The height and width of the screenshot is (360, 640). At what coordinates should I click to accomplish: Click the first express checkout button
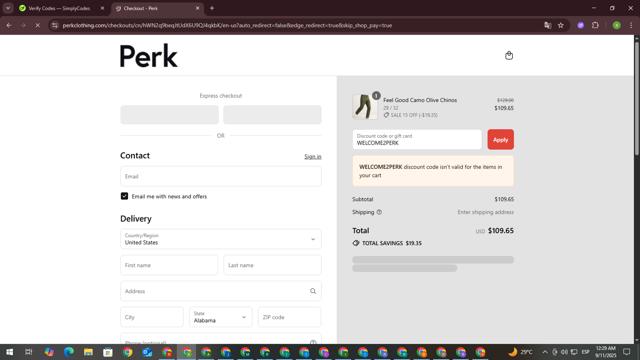point(169,115)
